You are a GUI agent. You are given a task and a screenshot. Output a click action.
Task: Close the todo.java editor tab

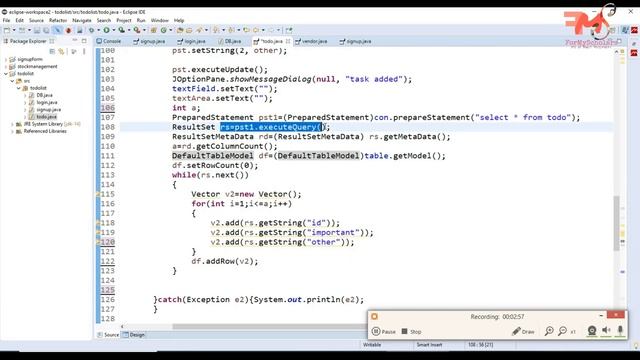tap(288, 41)
